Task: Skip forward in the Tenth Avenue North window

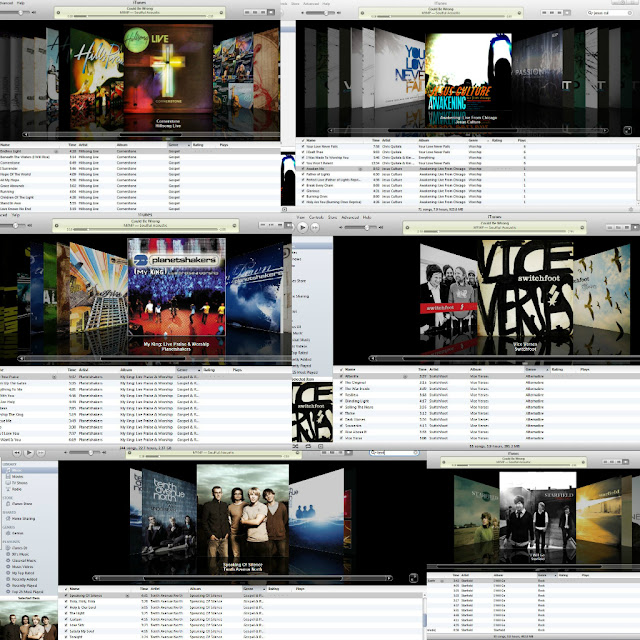Action: coord(41,453)
